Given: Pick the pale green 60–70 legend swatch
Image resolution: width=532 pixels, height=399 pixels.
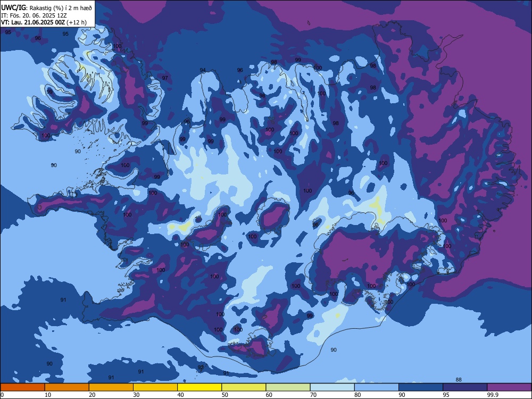Looking at the screenshot, I should tap(288, 387).
